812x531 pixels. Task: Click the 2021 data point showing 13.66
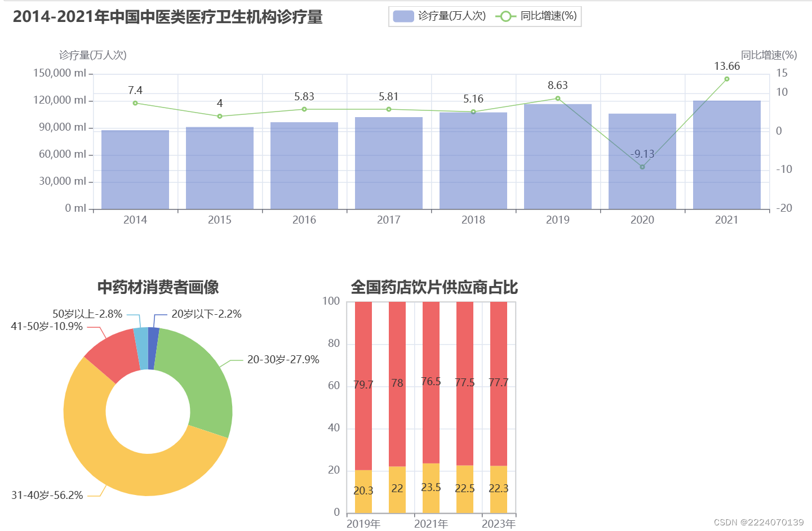click(x=727, y=79)
